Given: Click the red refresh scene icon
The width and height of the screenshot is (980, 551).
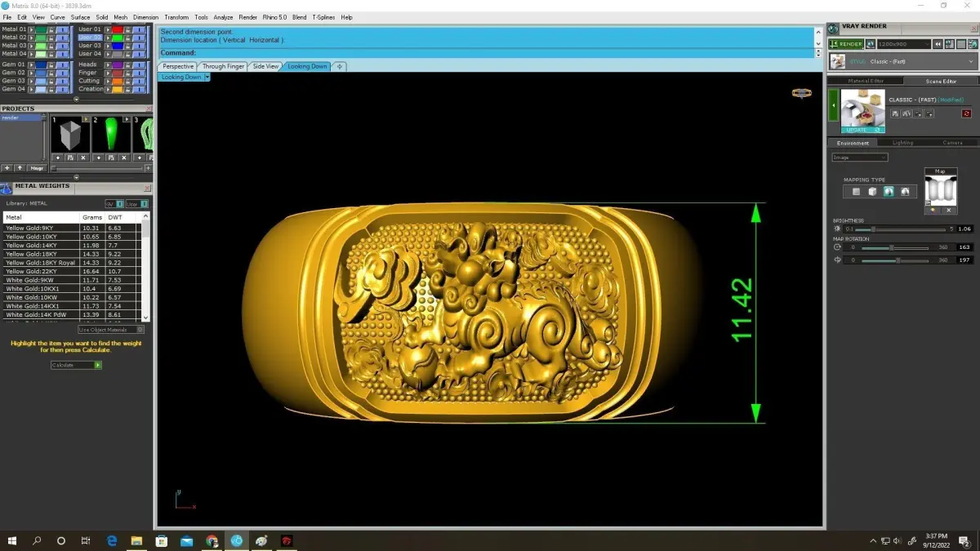Looking at the screenshot, I should click(967, 113).
